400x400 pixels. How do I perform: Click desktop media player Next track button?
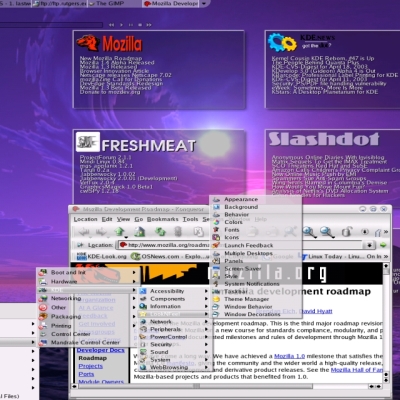149,25
